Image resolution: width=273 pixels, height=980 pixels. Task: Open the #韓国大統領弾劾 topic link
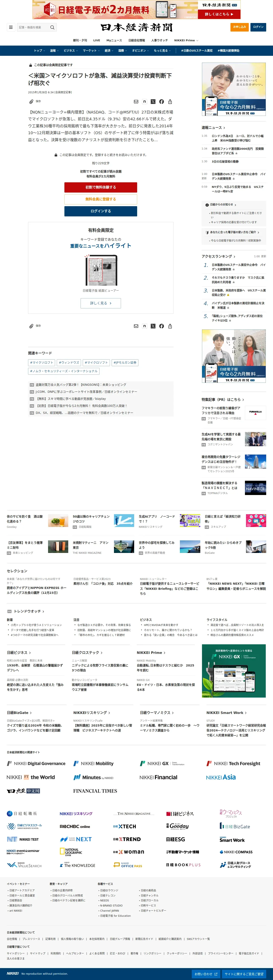pyautogui.click(x=229, y=51)
